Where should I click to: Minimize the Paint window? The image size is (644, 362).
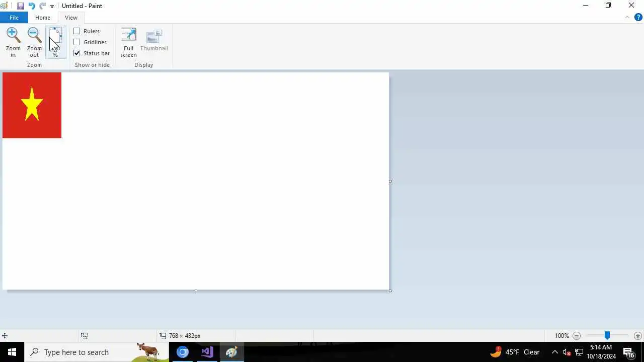586,6
